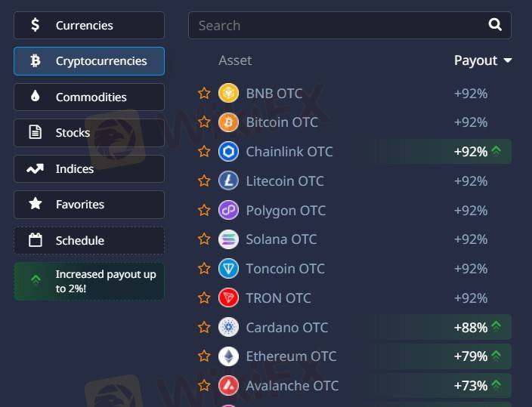Viewport: 532px width, 407px height.
Task: Favorite BNB OTC with its star
Action: point(204,93)
